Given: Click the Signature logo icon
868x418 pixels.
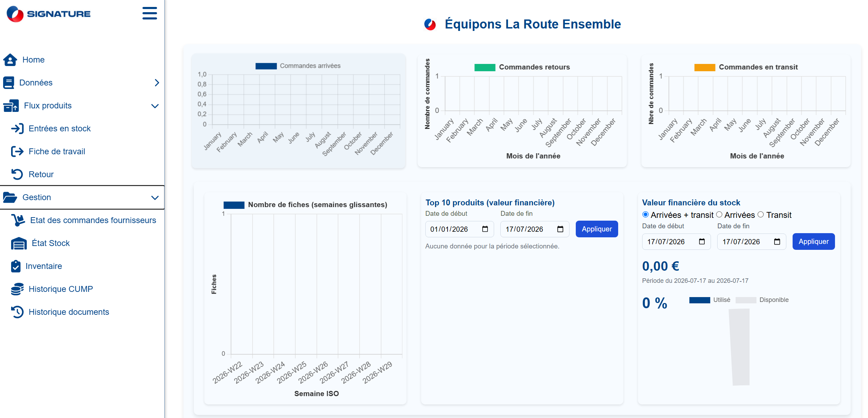Looking at the screenshot, I should pyautogui.click(x=15, y=14).
